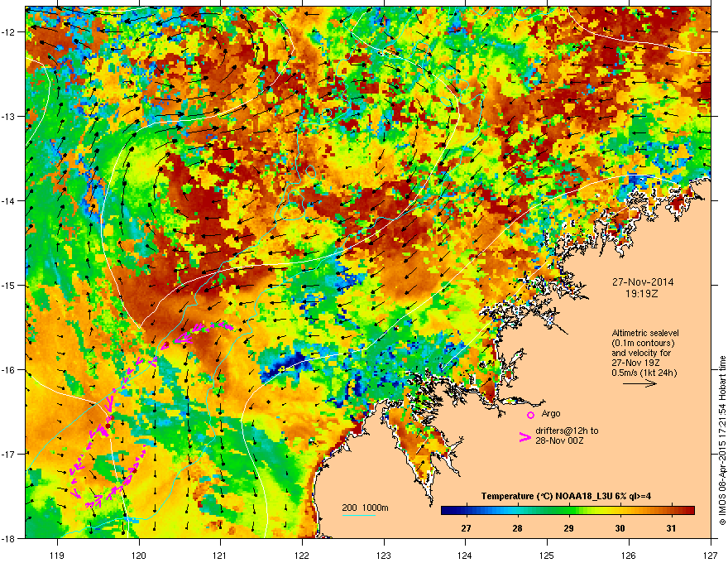Screen dimensions: 728x563
Task: Click the 'drifters@12h to' legend text
Action: [567, 431]
